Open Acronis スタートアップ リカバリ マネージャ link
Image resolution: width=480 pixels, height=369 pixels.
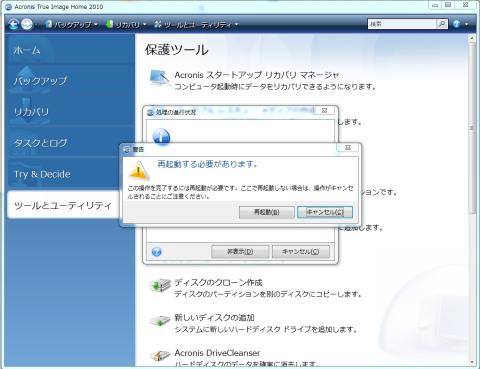257,75
